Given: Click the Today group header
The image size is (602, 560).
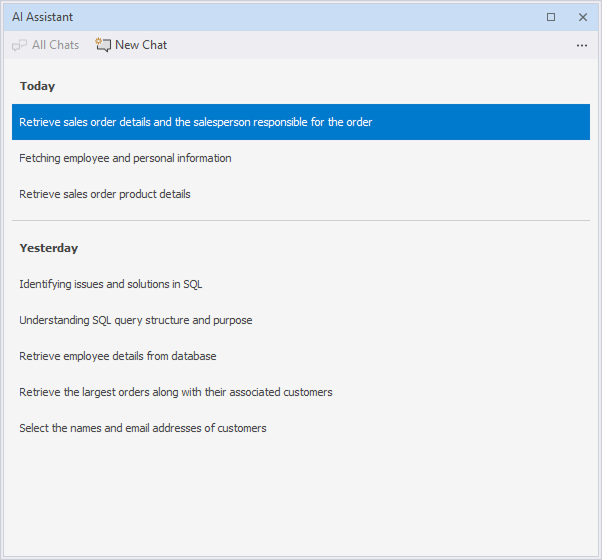Looking at the screenshot, I should tap(37, 86).
